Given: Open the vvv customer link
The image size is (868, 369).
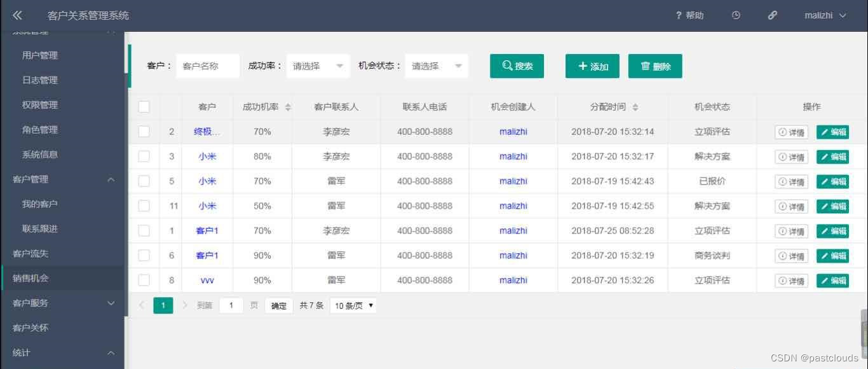Looking at the screenshot, I should point(207,281).
